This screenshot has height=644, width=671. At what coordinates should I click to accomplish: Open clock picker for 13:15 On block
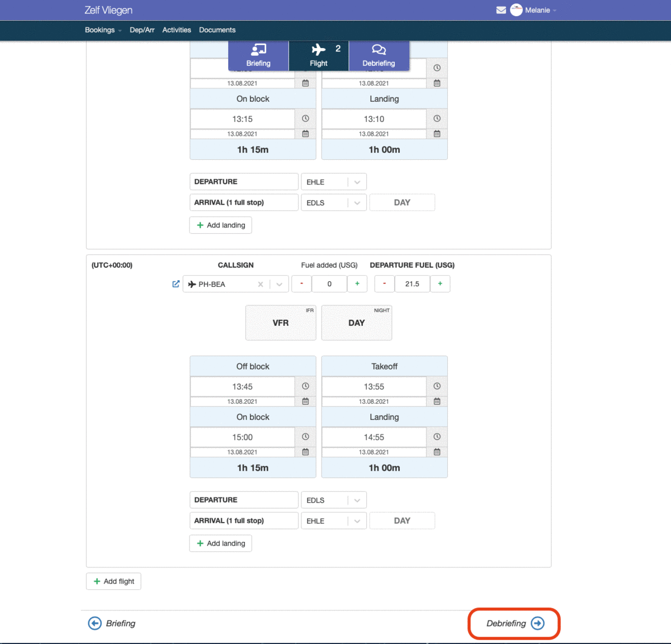(x=305, y=119)
